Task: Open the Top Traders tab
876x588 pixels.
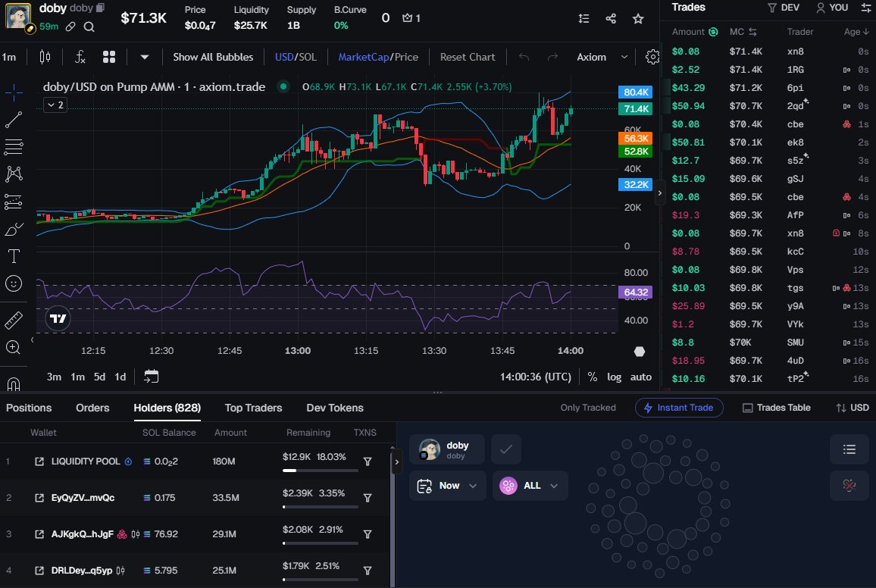Action: [x=254, y=408]
